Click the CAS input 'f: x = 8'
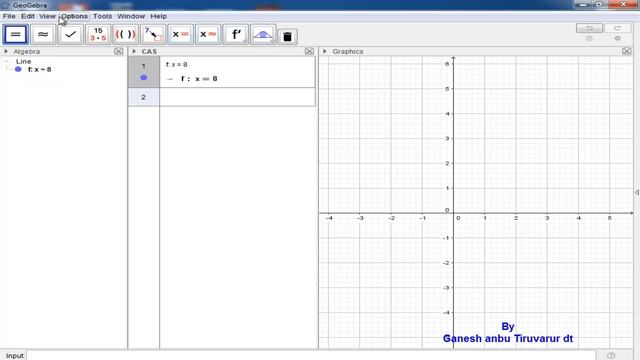This screenshot has width=640, height=360. pyautogui.click(x=176, y=64)
